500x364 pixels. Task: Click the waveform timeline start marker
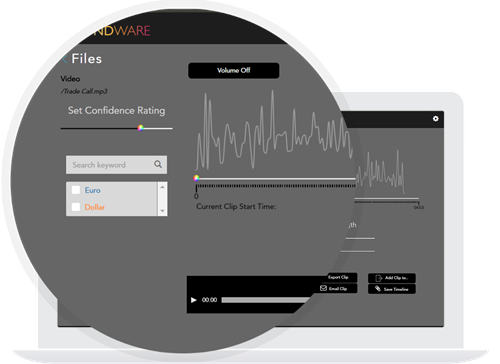coord(196,178)
